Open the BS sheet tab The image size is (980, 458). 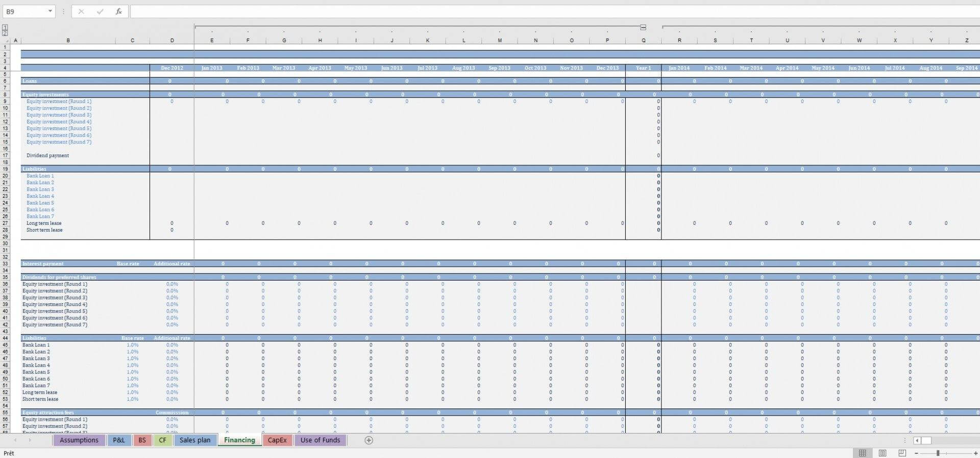(142, 440)
